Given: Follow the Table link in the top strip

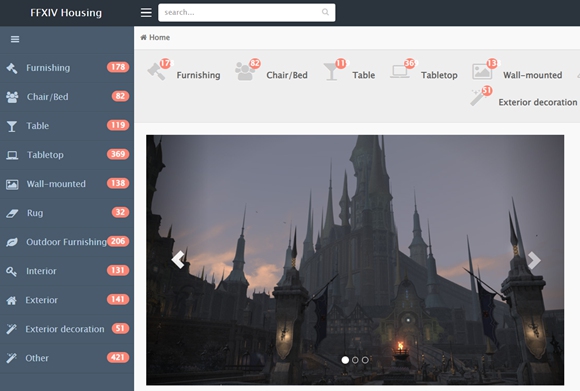Looking at the screenshot, I should click(x=364, y=75).
